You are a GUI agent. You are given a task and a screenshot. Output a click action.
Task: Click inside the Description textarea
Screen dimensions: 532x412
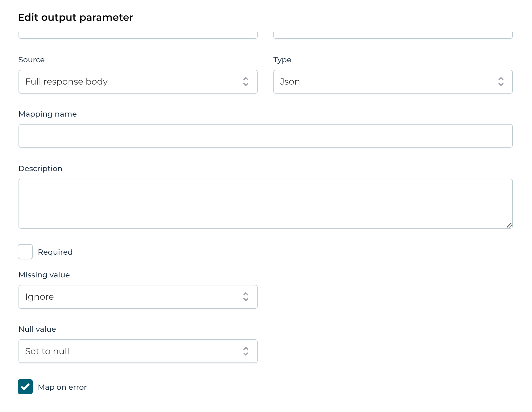click(265, 203)
